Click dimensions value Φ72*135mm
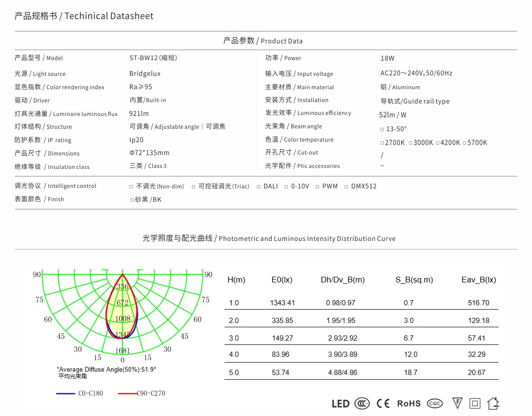This screenshot has height=416, width=532. (x=149, y=153)
